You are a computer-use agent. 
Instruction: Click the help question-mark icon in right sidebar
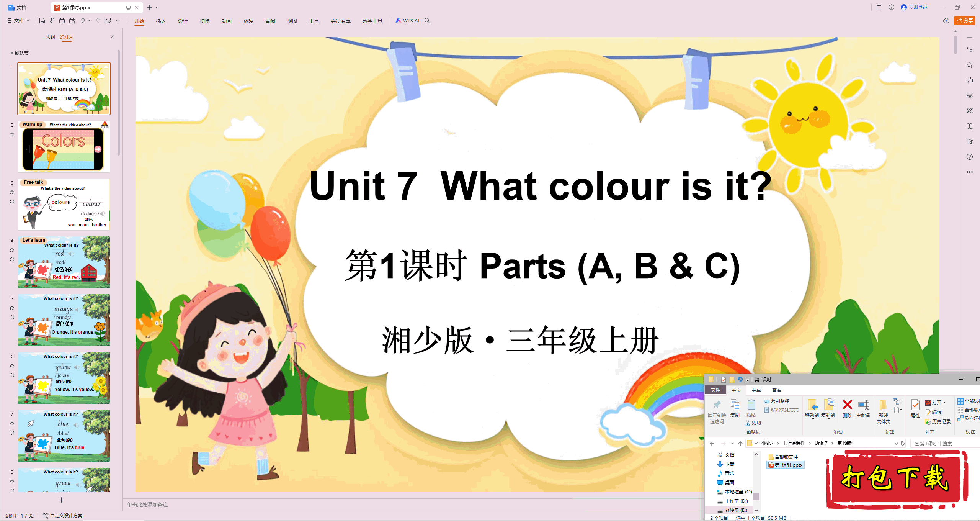click(x=969, y=157)
